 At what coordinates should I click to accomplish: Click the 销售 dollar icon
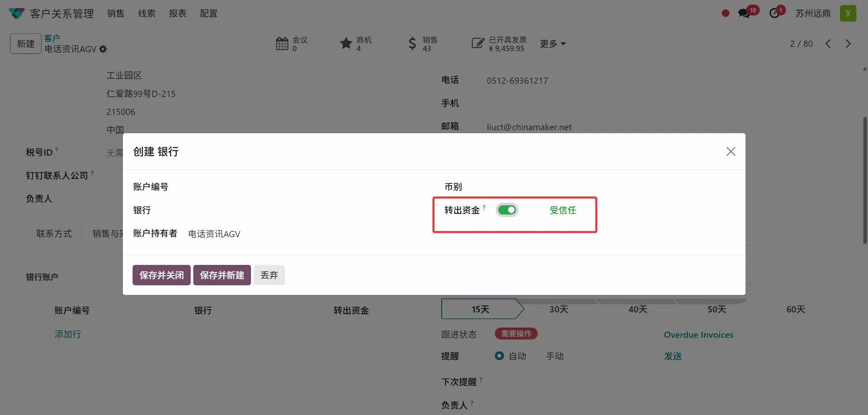(412, 44)
